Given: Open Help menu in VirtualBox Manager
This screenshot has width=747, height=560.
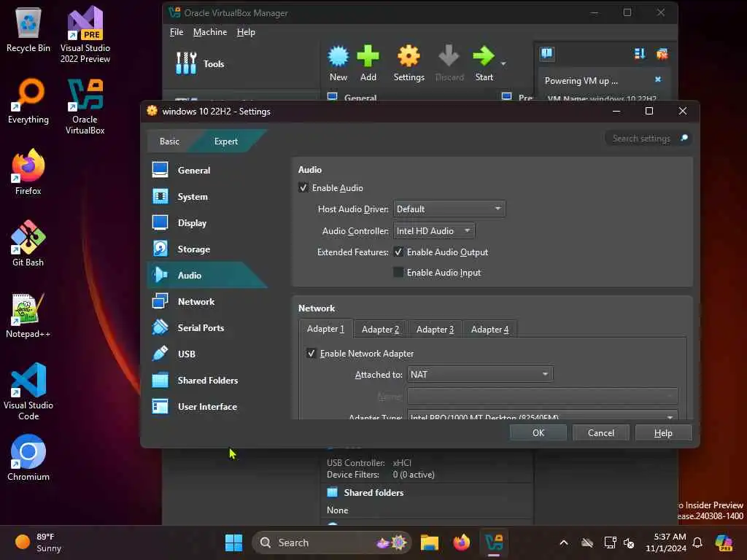Looking at the screenshot, I should point(246,32).
